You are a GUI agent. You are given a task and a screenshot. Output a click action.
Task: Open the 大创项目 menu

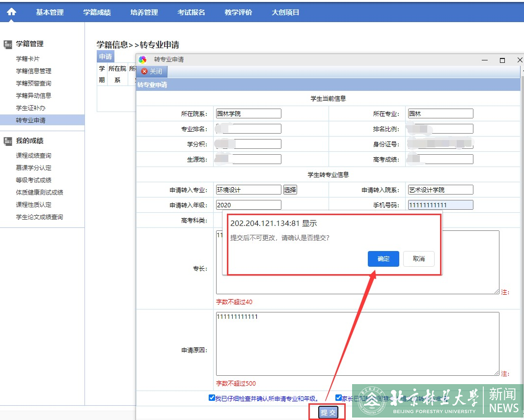(x=285, y=12)
